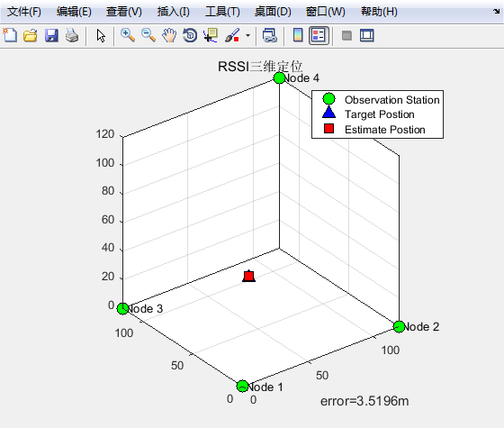Click the New Figure icon
The height and width of the screenshot is (428, 504).
[10, 35]
